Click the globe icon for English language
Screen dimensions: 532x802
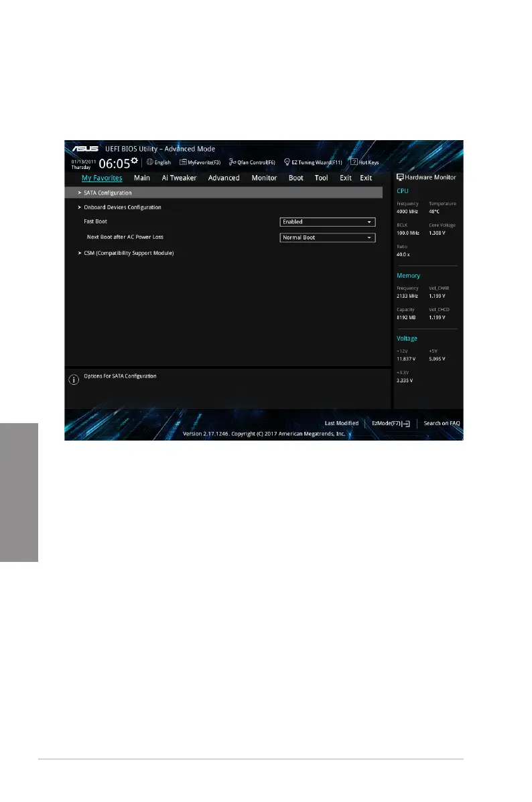[x=149, y=162]
